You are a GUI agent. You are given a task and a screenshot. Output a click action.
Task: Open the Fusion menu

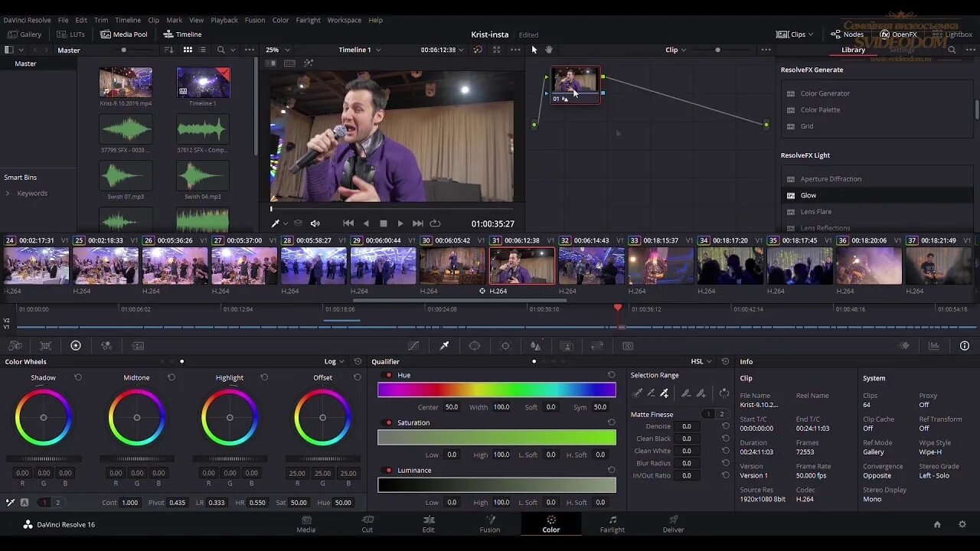point(255,20)
